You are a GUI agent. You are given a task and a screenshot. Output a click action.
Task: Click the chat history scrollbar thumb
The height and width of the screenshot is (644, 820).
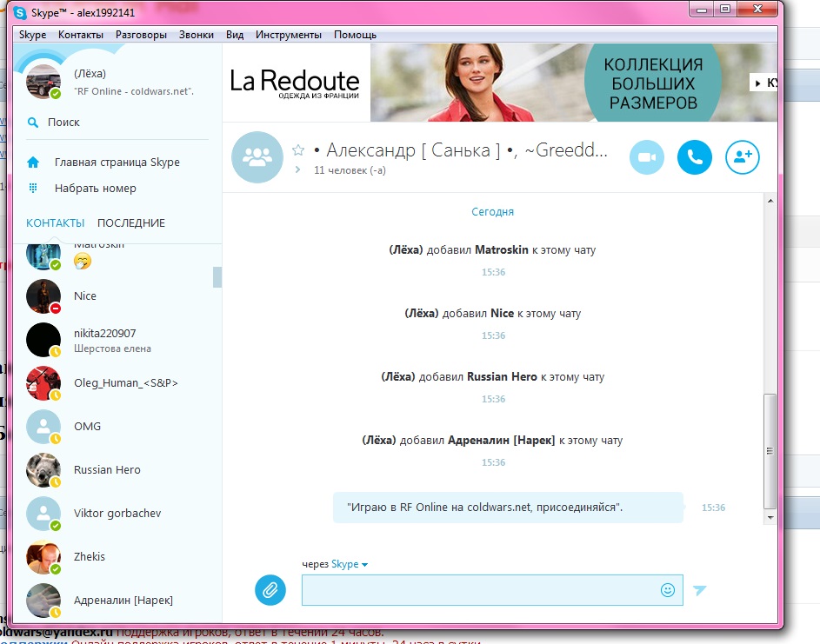coord(770,450)
